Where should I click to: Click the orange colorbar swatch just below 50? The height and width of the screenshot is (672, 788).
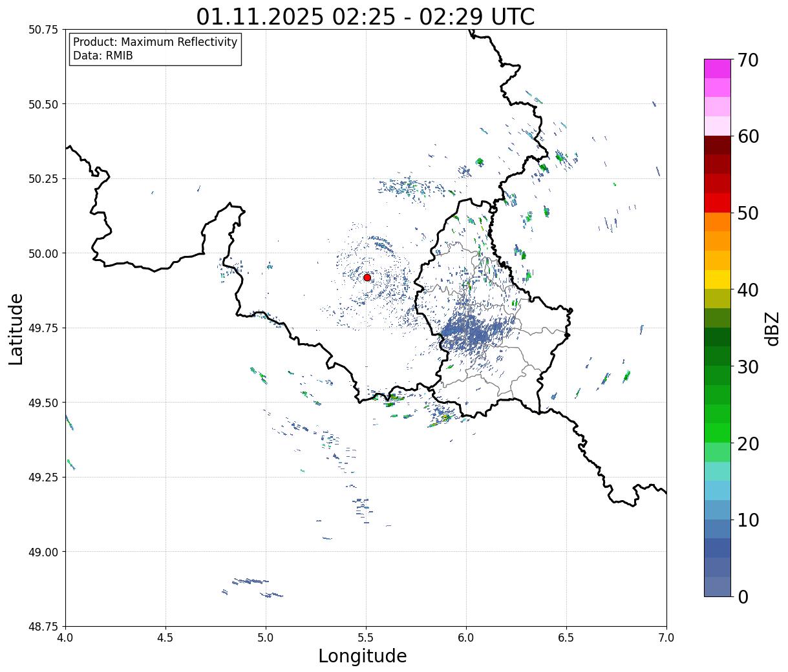(x=718, y=222)
